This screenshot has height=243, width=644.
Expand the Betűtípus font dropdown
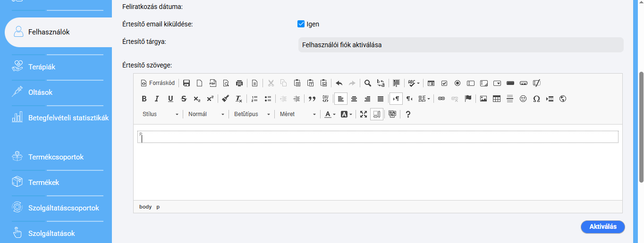(252, 114)
